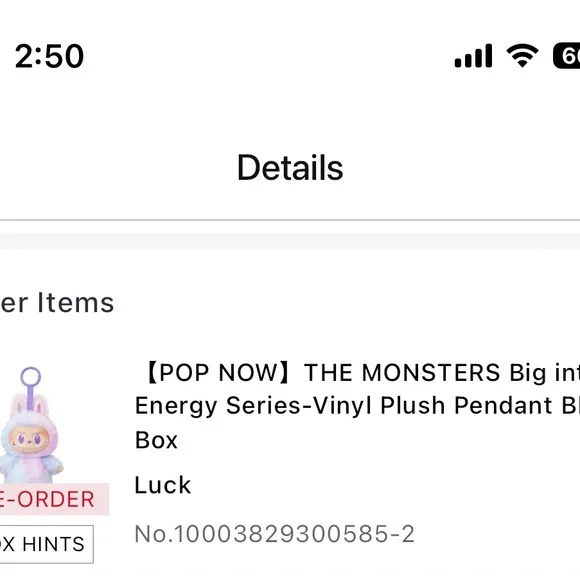580x580 pixels.
Task: Tap the purple keychain ring on plush
Action: click(x=30, y=376)
